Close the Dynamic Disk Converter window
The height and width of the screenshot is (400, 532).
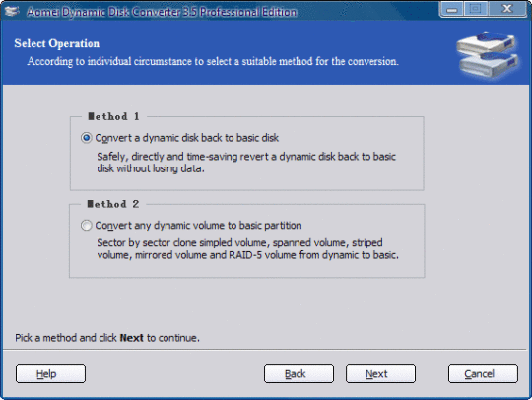click(x=507, y=9)
